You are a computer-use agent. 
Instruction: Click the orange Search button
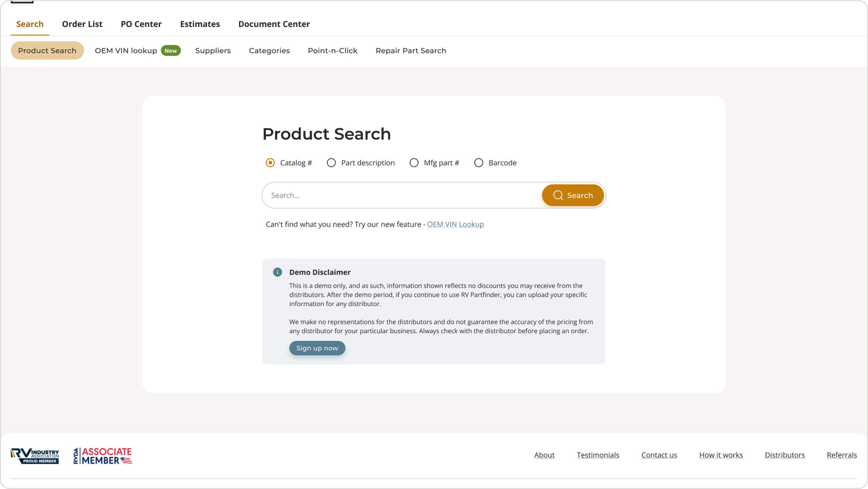573,195
